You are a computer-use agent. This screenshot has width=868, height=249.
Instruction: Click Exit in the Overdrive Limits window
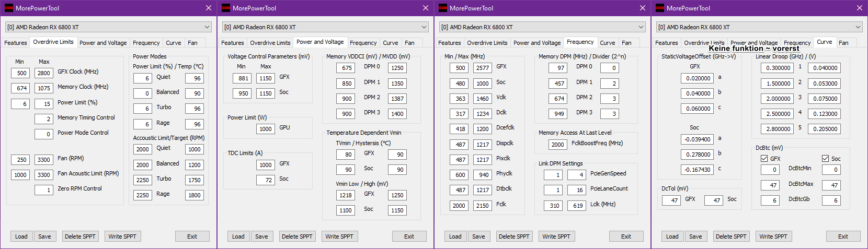coord(192,236)
